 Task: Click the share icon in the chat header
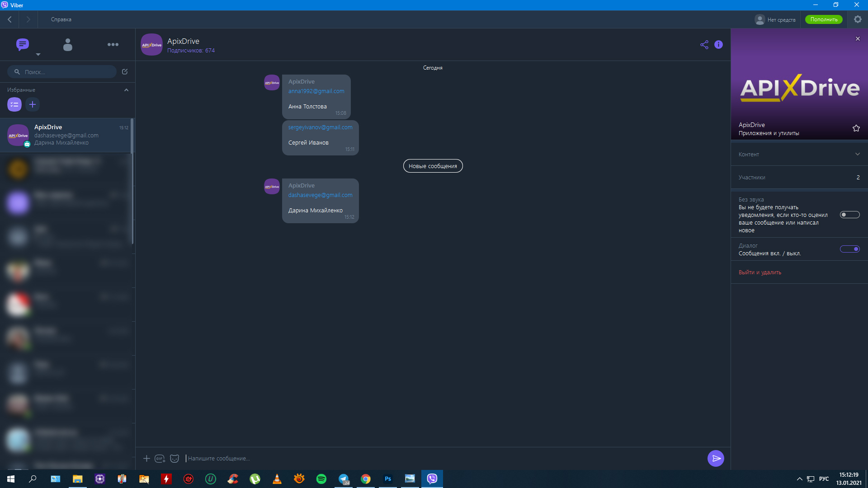tap(704, 44)
